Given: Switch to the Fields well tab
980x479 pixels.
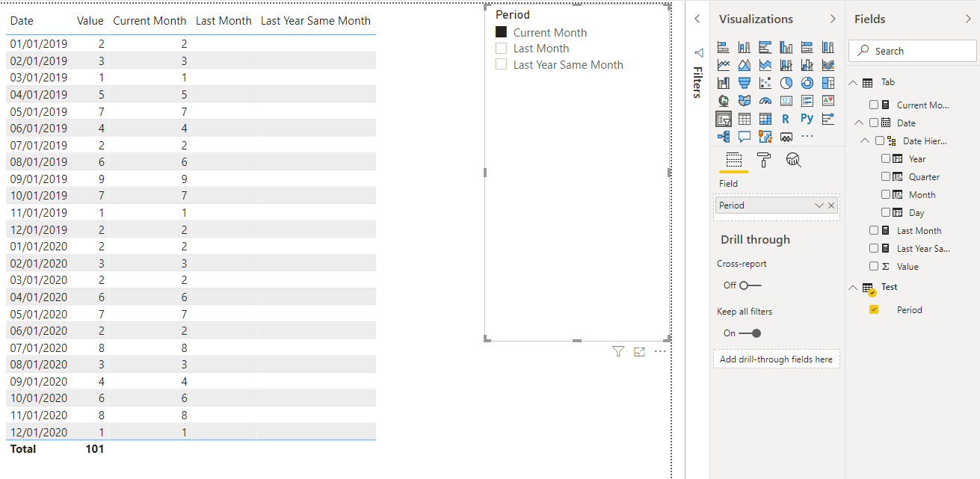Looking at the screenshot, I should click(x=734, y=159).
